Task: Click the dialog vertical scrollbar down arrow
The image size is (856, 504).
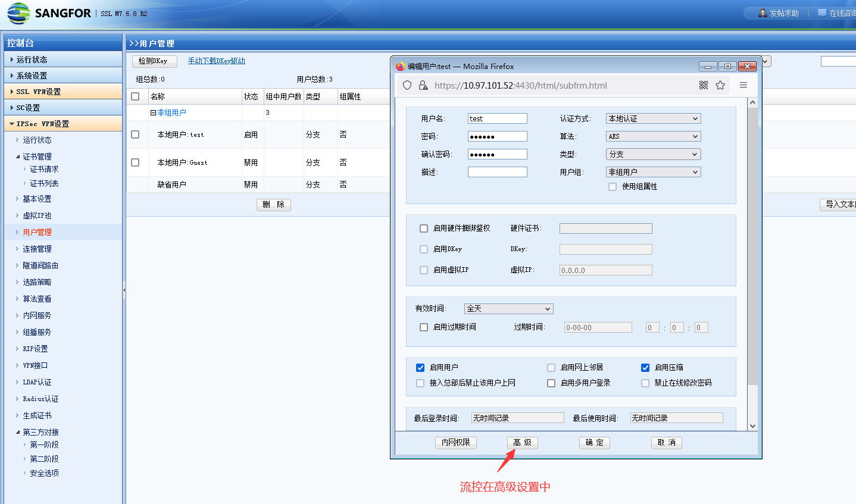Action: (x=752, y=425)
